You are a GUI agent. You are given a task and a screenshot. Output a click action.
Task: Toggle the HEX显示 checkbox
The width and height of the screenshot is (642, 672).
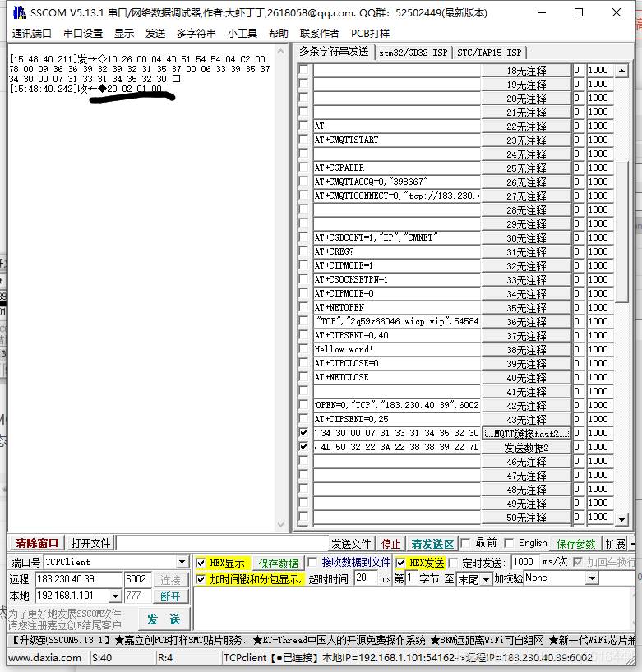(x=201, y=562)
